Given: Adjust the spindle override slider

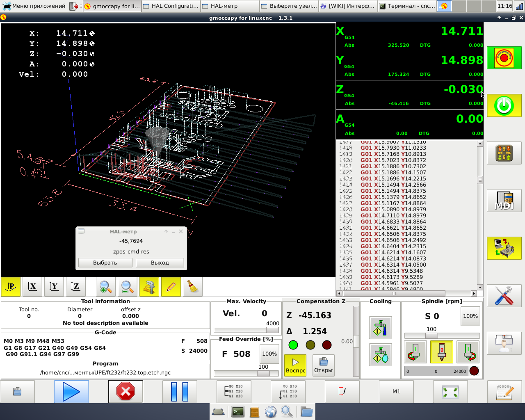Looking at the screenshot, I should click(x=431, y=336).
